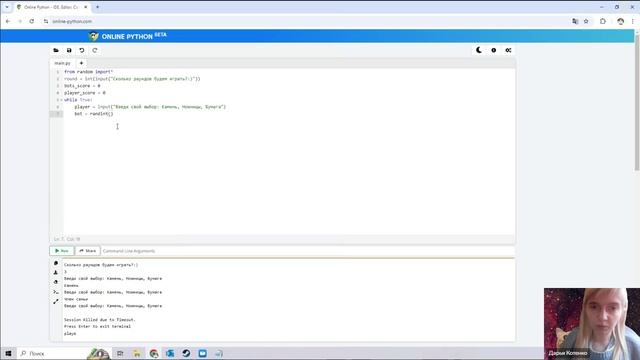Select the main.py file tab
The width and height of the screenshot is (640, 360).
pyautogui.click(x=62, y=63)
